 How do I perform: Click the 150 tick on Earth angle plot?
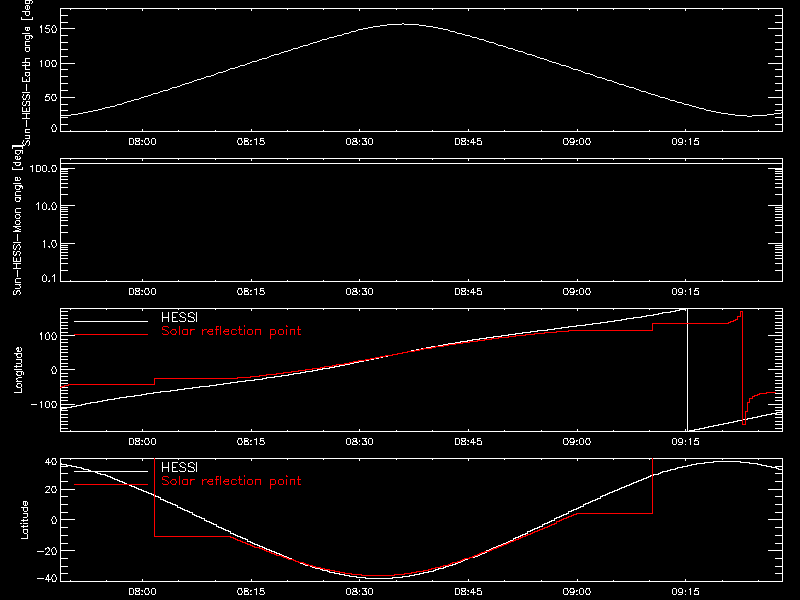pyautogui.click(x=48, y=29)
